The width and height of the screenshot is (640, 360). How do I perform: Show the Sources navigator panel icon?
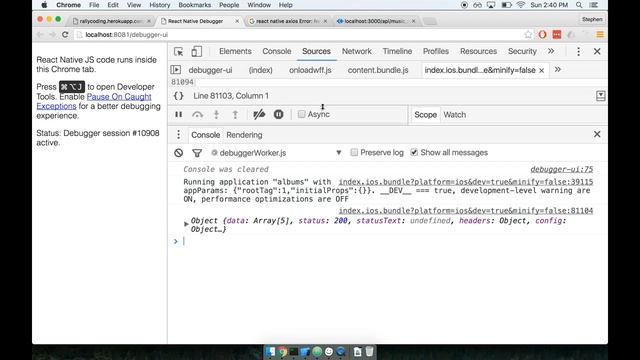[x=176, y=70]
